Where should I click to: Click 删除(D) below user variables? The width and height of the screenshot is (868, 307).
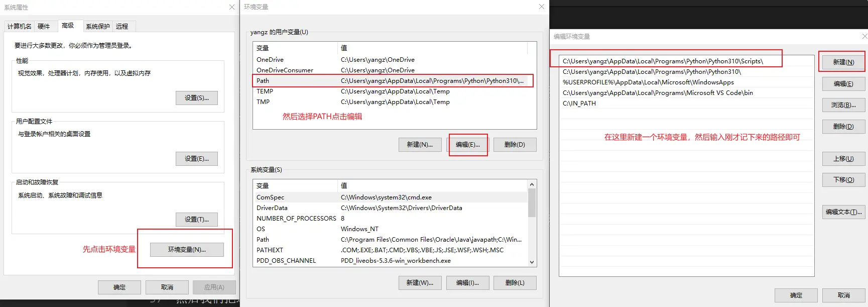pyautogui.click(x=515, y=145)
